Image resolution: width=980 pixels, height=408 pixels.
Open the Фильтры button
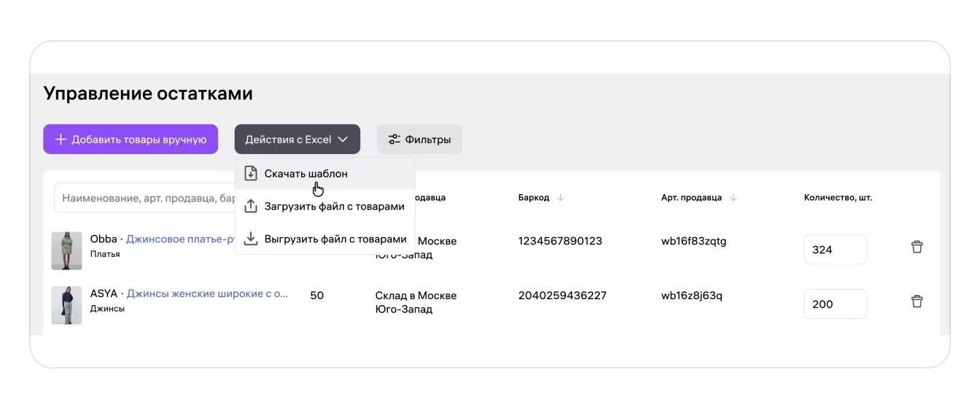[x=419, y=139]
